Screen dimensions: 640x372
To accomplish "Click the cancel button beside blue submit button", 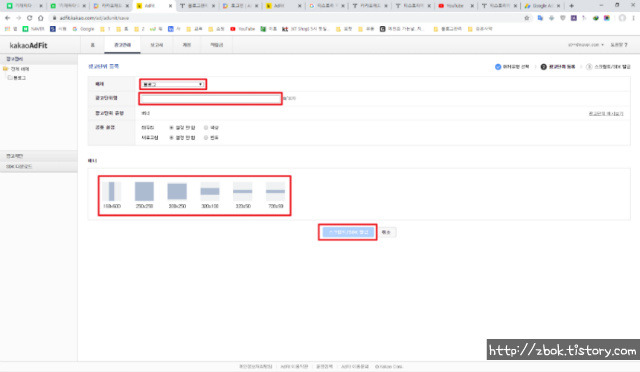I will pos(386,232).
